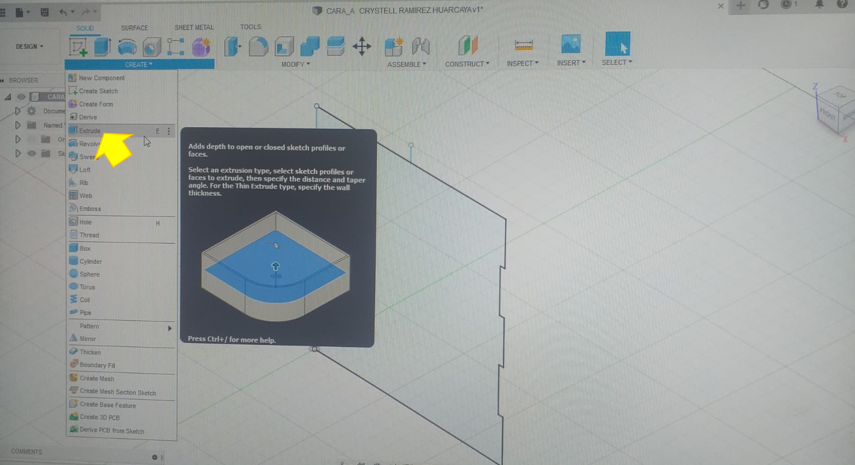The height and width of the screenshot is (465, 855).
Task: Click the new design plus icon
Action: pos(740,5)
